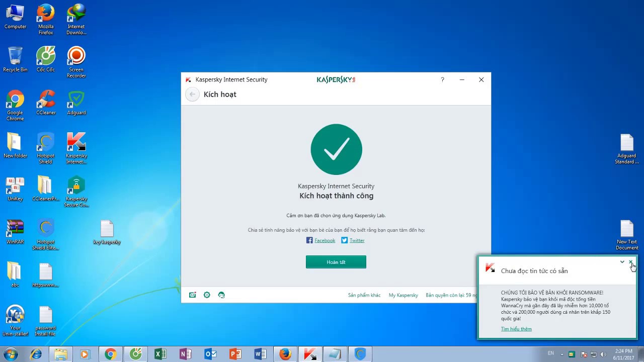Open Mozilla Firefox desktop shortcut

click(x=46, y=20)
